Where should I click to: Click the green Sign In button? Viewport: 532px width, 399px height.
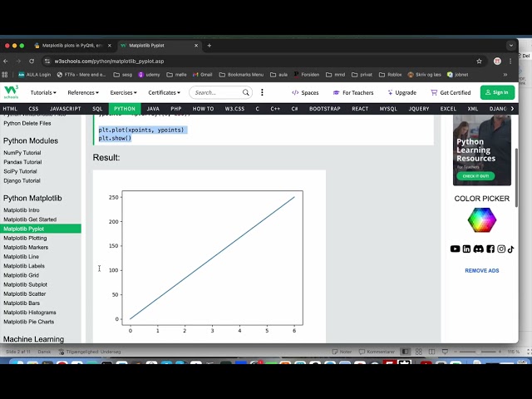[497, 92]
